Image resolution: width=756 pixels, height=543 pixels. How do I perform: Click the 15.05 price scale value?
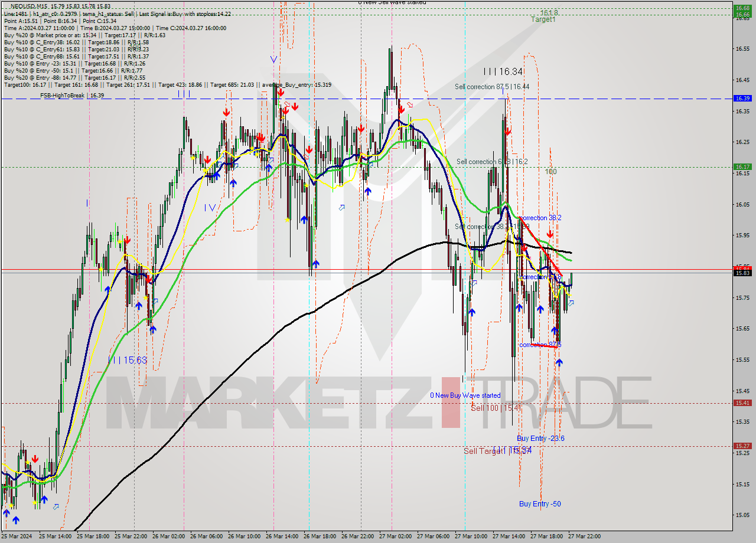tap(742, 515)
